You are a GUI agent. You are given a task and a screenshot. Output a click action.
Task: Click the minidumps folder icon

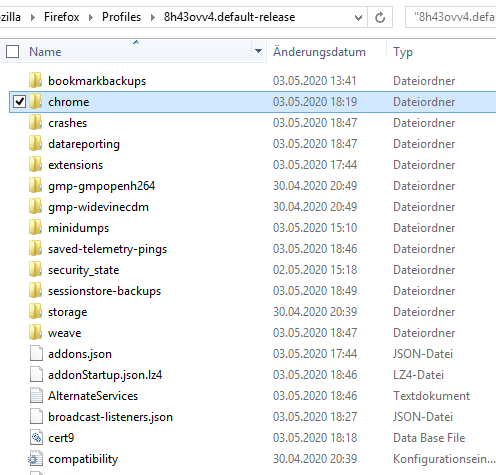pyautogui.click(x=35, y=227)
